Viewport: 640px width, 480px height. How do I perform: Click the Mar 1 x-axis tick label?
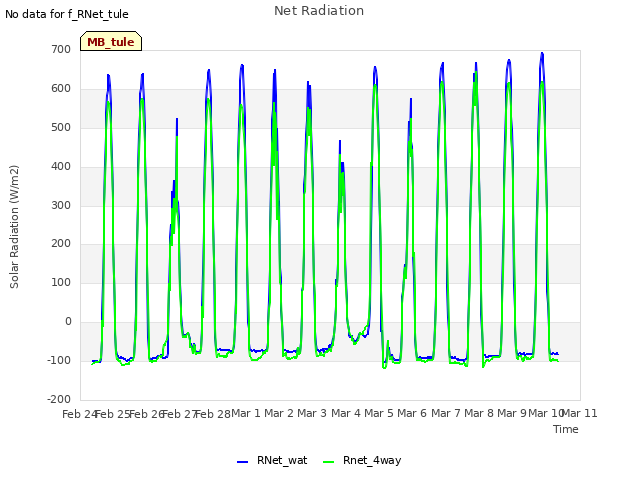click(246, 413)
